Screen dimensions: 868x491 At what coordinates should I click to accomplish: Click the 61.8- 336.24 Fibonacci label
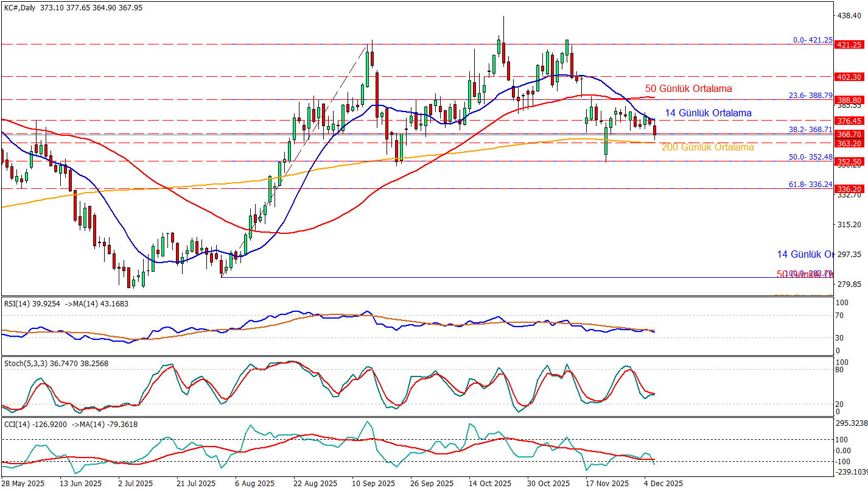[x=810, y=184]
